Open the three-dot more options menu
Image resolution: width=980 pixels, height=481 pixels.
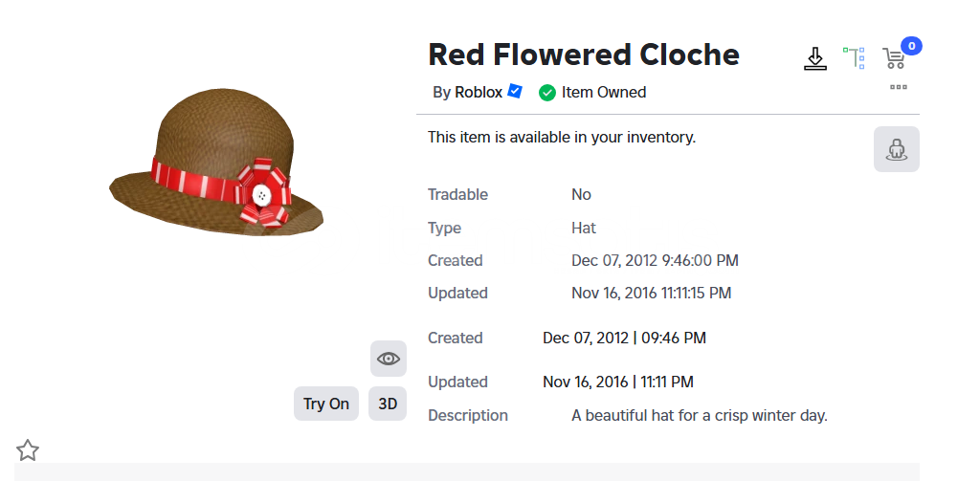coord(898,87)
